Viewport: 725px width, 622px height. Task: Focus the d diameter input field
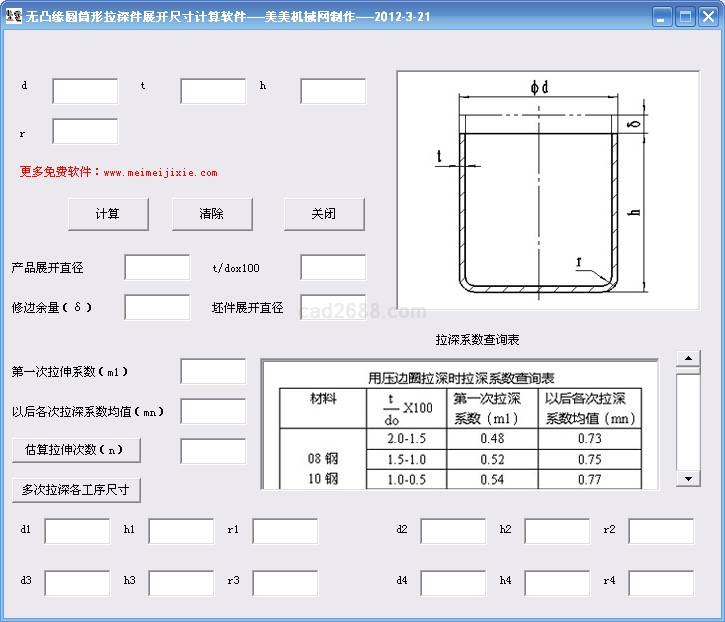coord(85,91)
